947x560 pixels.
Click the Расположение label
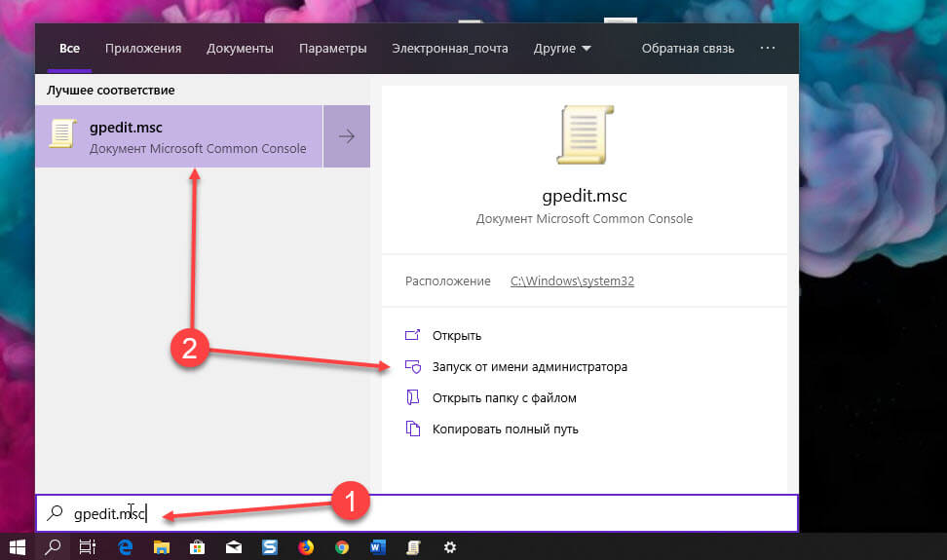point(447,281)
